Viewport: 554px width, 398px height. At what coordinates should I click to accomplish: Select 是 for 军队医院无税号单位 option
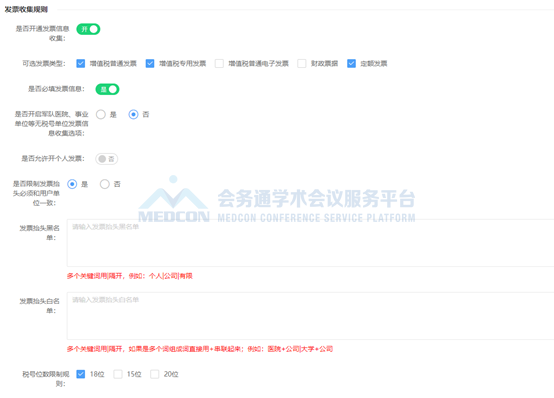[x=101, y=115]
